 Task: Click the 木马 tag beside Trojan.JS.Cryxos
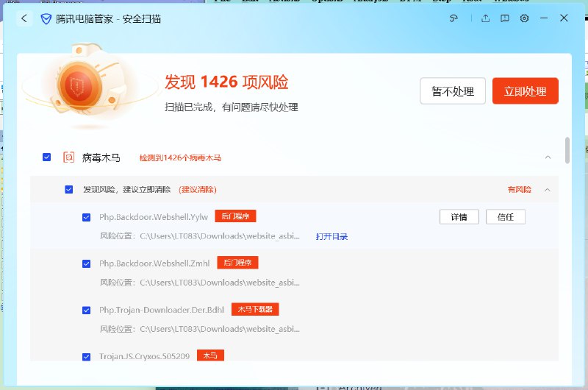pos(210,355)
